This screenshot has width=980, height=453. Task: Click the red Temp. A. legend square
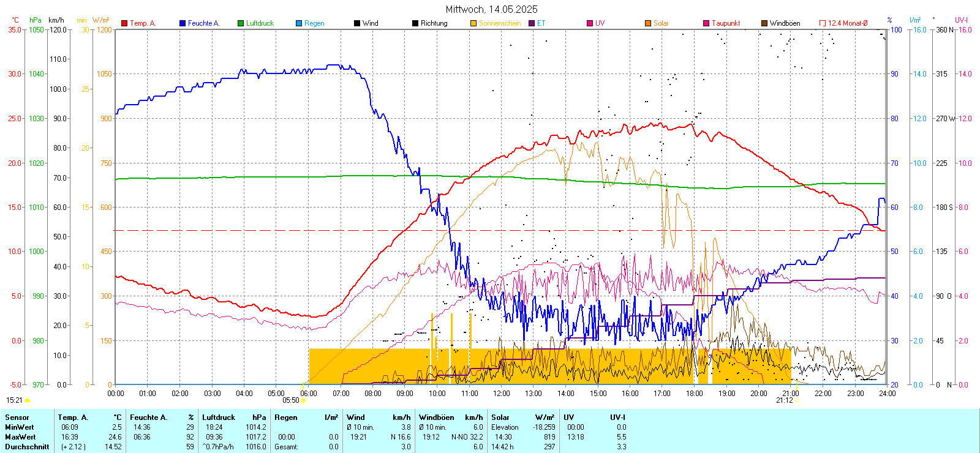click(x=124, y=23)
